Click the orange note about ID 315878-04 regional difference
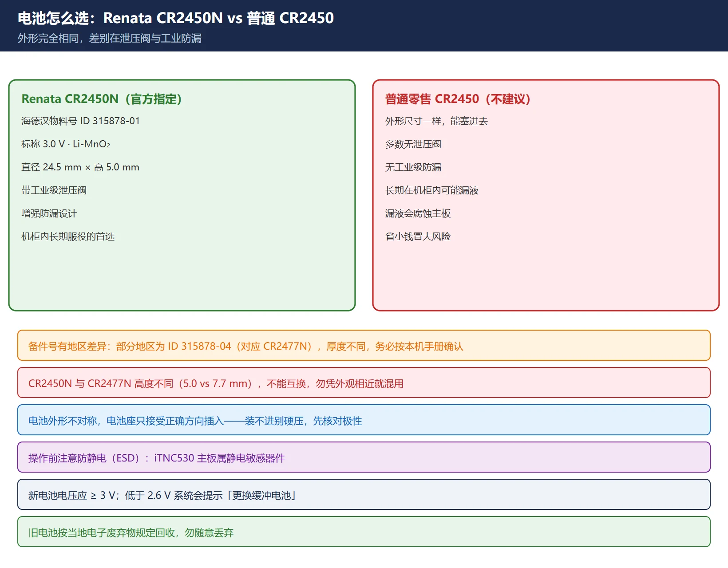The image size is (728, 568). click(364, 345)
